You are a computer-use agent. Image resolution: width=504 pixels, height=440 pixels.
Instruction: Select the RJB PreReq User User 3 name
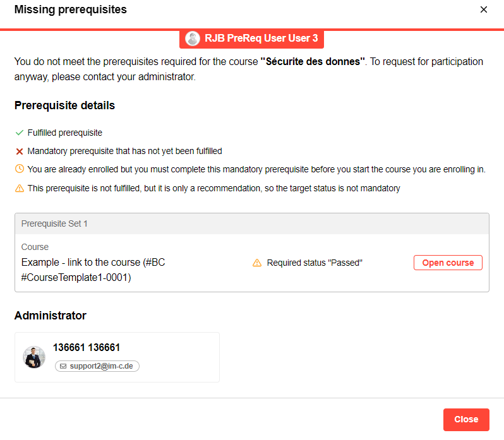pyautogui.click(x=261, y=39)
